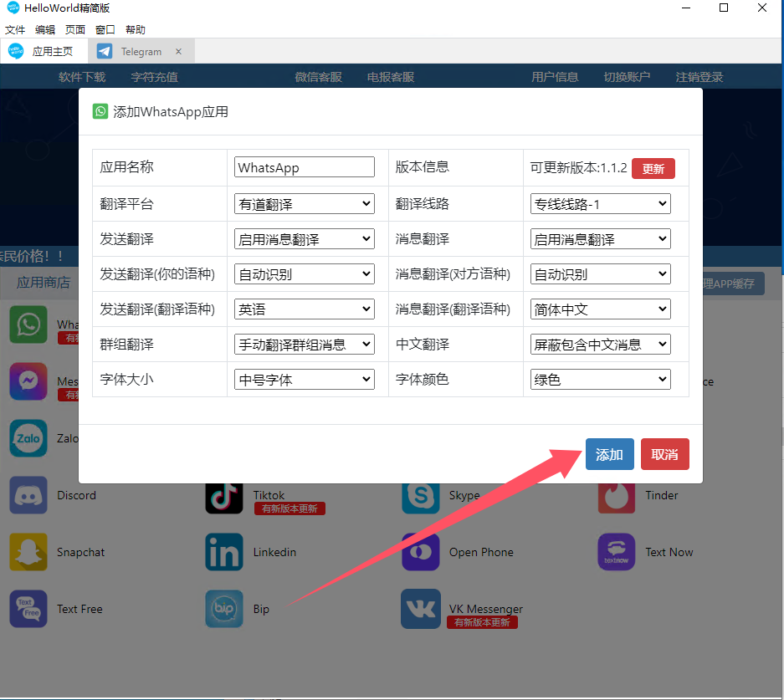Click the Telegram tab icon
The image size is (784, 700).
(105, 52)
